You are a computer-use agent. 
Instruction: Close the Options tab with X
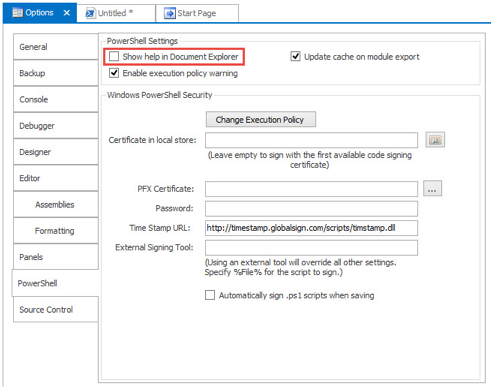click(x=67, y=13)
